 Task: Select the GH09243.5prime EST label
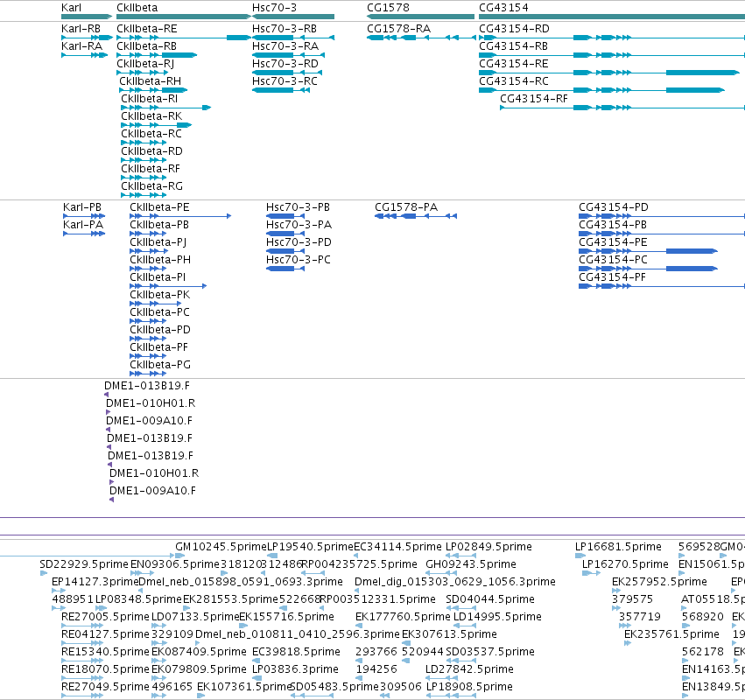(x=470, y=564)
